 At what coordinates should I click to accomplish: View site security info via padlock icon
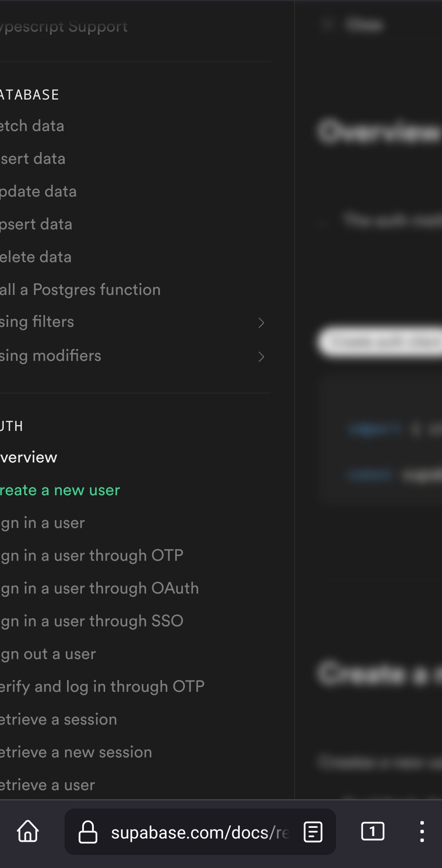(89, 832)
